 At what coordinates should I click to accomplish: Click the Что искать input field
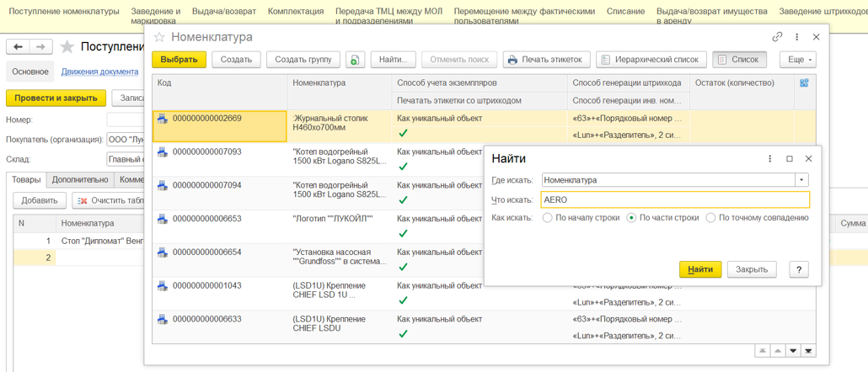click(675, 200)
